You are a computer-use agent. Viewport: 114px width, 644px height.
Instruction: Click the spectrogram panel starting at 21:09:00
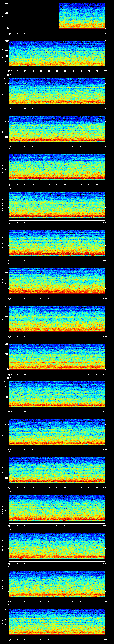tap(57, 205)
